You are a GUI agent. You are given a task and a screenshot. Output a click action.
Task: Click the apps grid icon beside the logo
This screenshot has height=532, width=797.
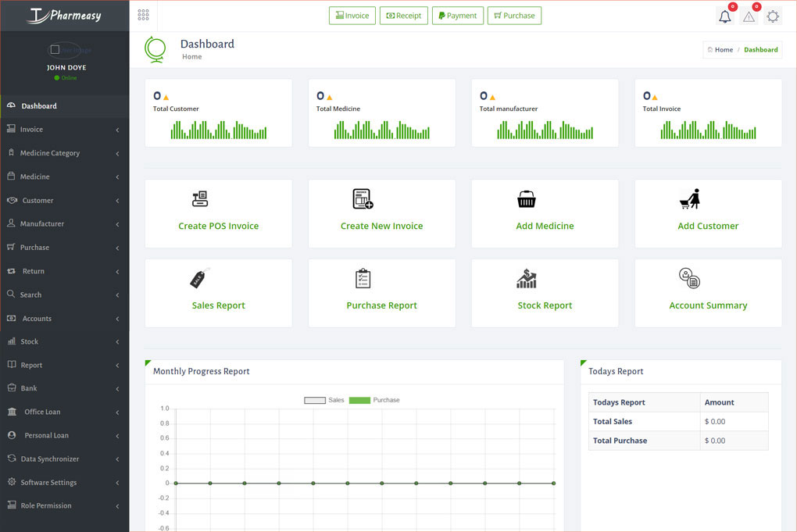coord(142,14)
